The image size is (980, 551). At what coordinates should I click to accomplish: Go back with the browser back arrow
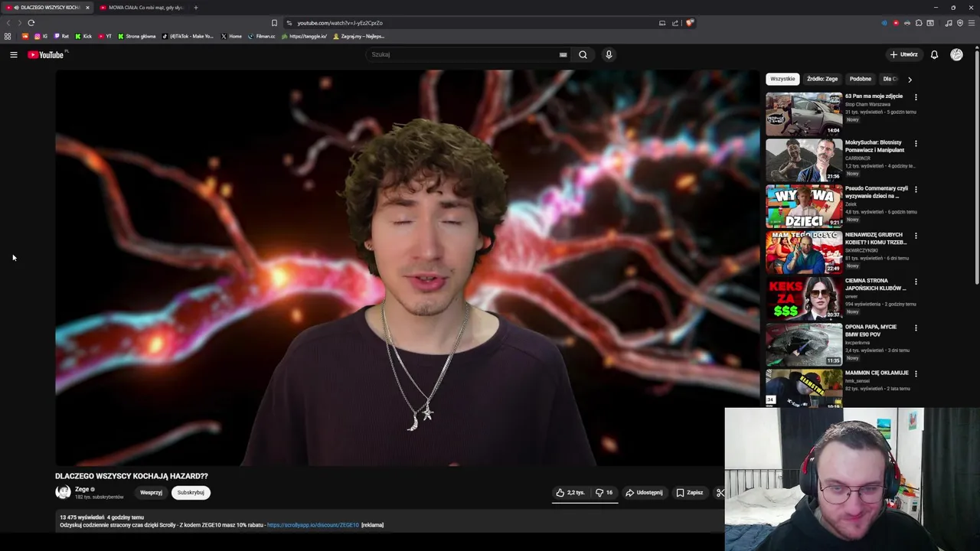click(8, 23)
